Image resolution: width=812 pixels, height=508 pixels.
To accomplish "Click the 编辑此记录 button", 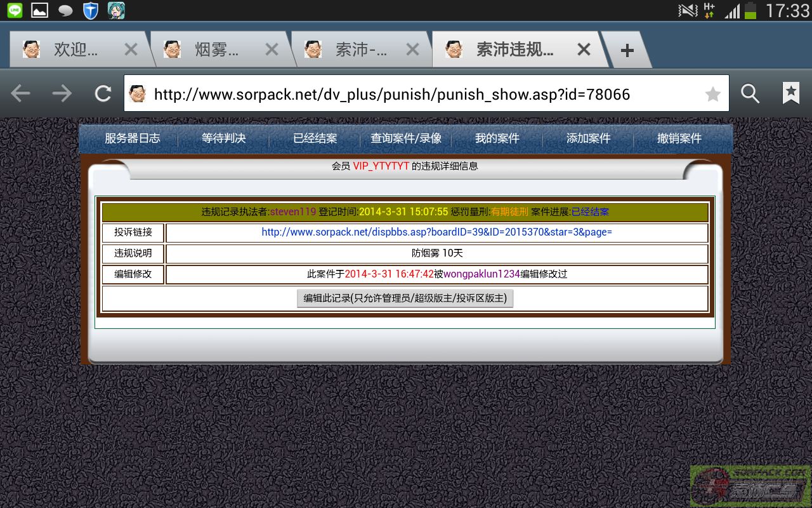I will [x=405, y=298].
